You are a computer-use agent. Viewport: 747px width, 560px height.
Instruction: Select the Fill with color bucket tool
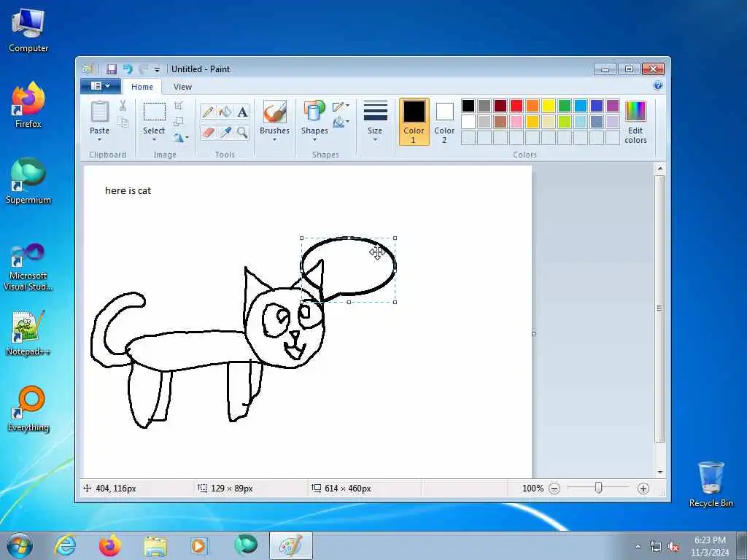[x=225, y=112]
